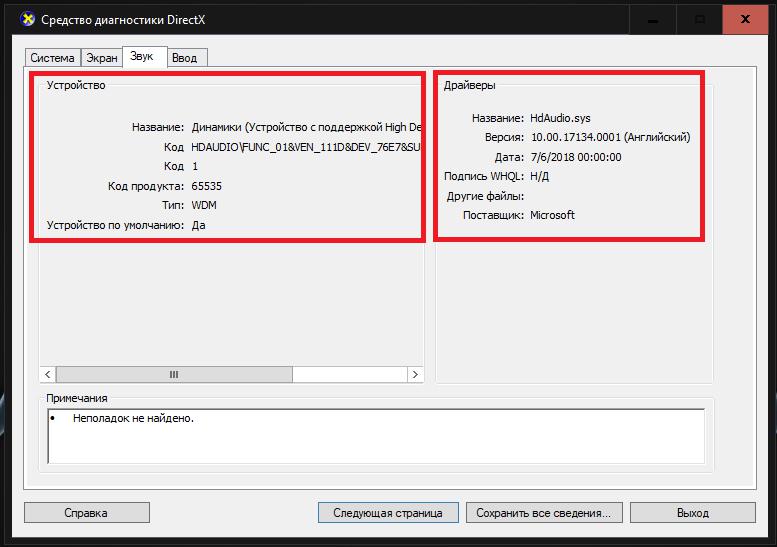
Task: Click the Версия label in drivers
Action: point(504,137)
